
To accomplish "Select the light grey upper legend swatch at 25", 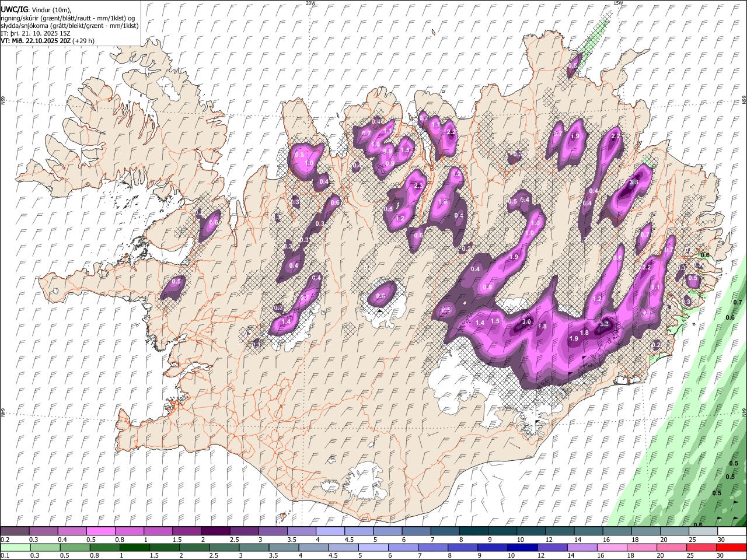I will click(x=703, y=531).
